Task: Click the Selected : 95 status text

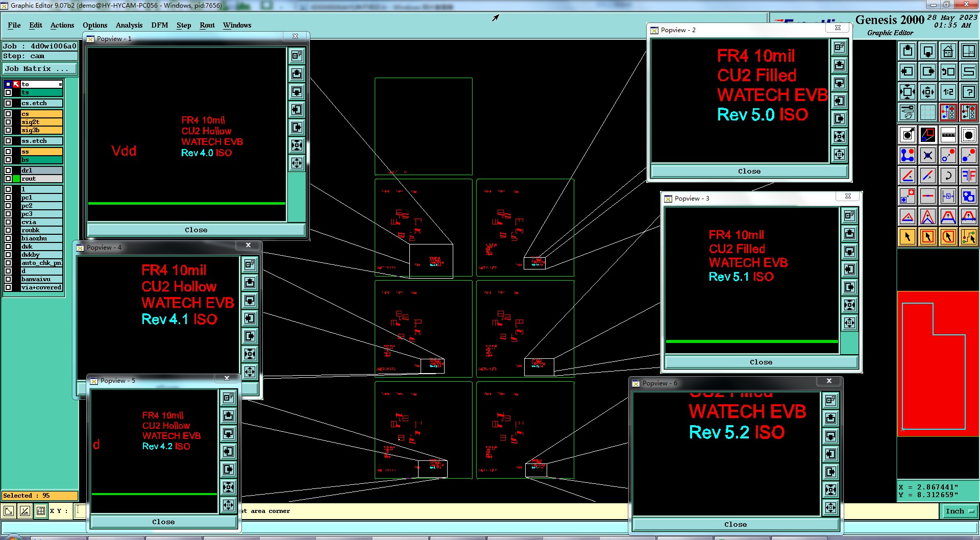Action: point(27,496)
